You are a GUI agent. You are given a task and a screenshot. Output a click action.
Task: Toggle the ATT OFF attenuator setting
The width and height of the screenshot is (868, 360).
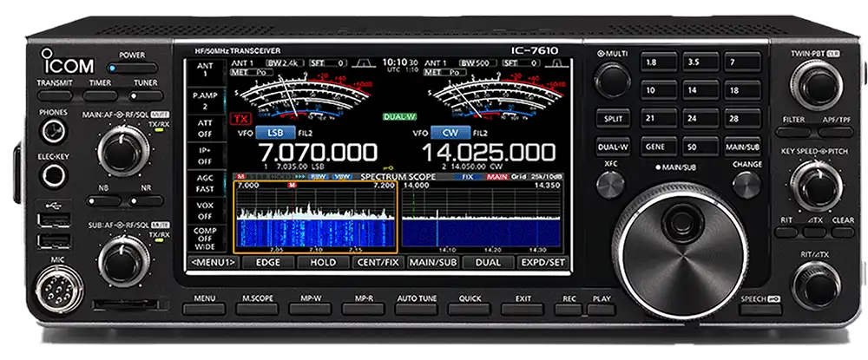[x=204, y=129]
